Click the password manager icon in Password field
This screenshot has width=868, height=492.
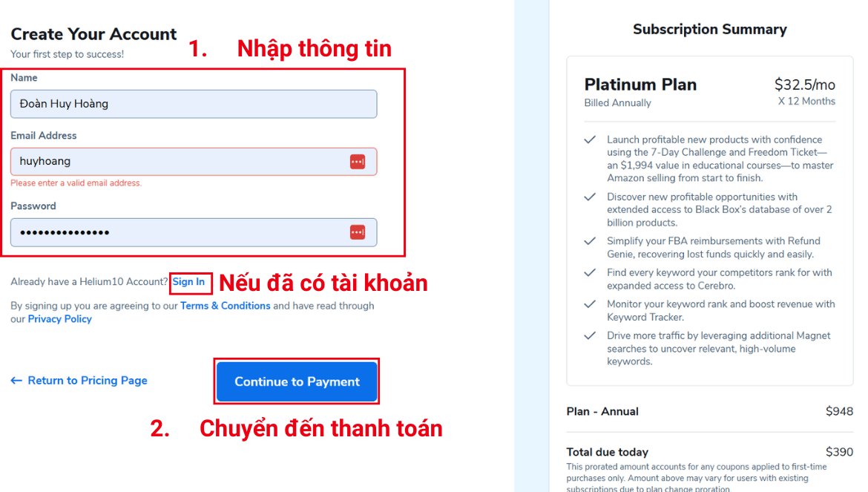(358, 232)
